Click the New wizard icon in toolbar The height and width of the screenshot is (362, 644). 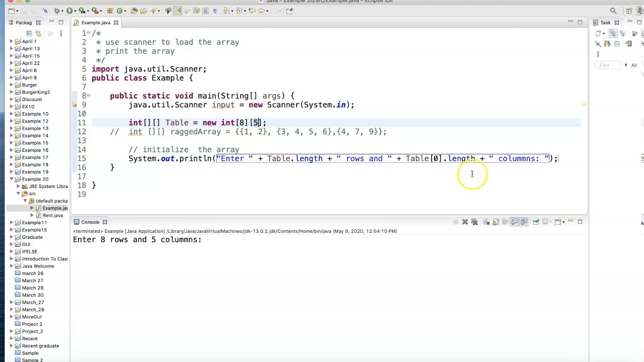point(11,11)
